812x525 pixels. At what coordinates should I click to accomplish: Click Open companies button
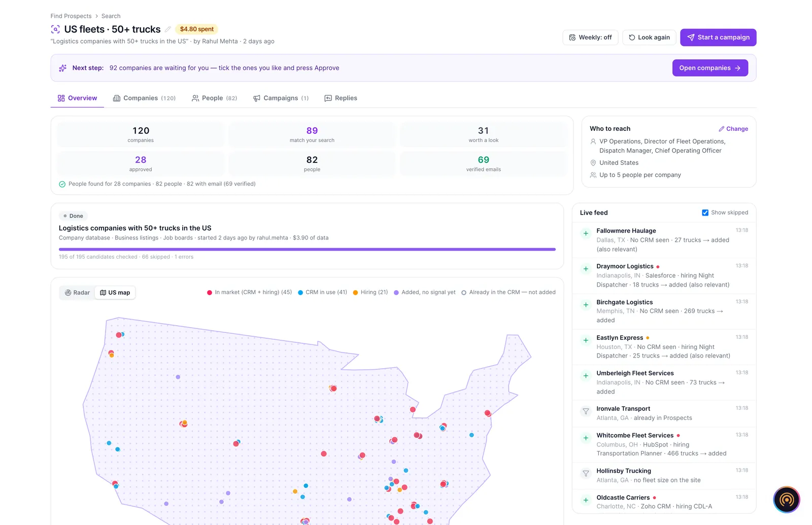(710, 68)
